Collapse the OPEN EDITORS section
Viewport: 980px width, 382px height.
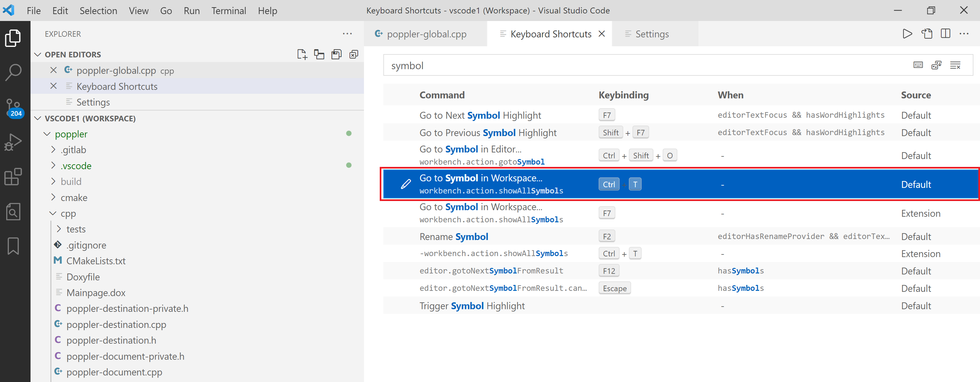pyautogui.click(x=38, y=54)
